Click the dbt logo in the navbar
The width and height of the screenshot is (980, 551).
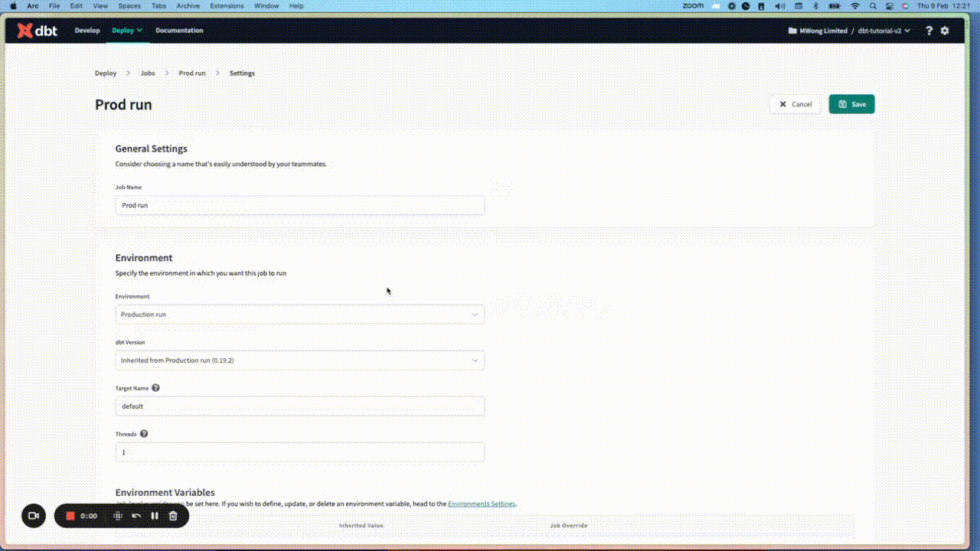coord(36,31)
